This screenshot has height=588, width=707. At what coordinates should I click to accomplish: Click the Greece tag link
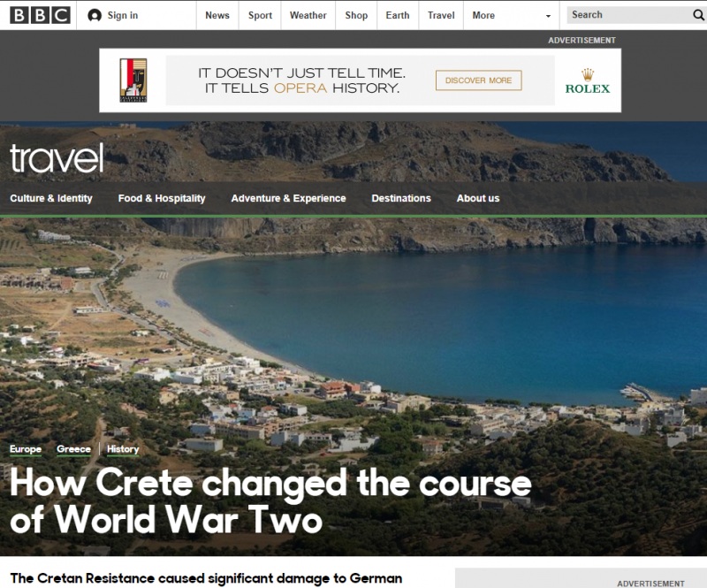point(73,449)
